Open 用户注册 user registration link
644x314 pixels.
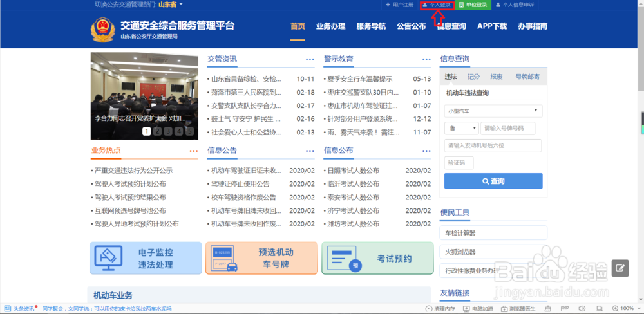(400, 5)
